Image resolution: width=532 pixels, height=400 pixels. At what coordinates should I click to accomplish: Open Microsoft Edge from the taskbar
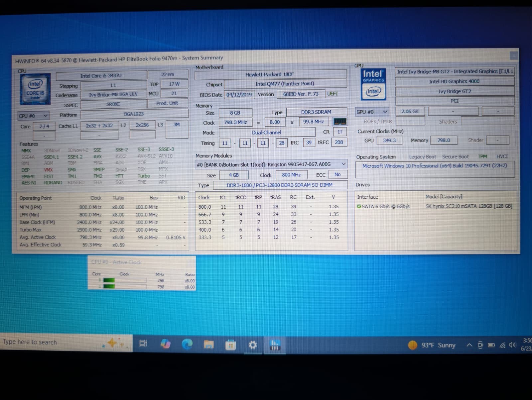(x=187, y=344)
